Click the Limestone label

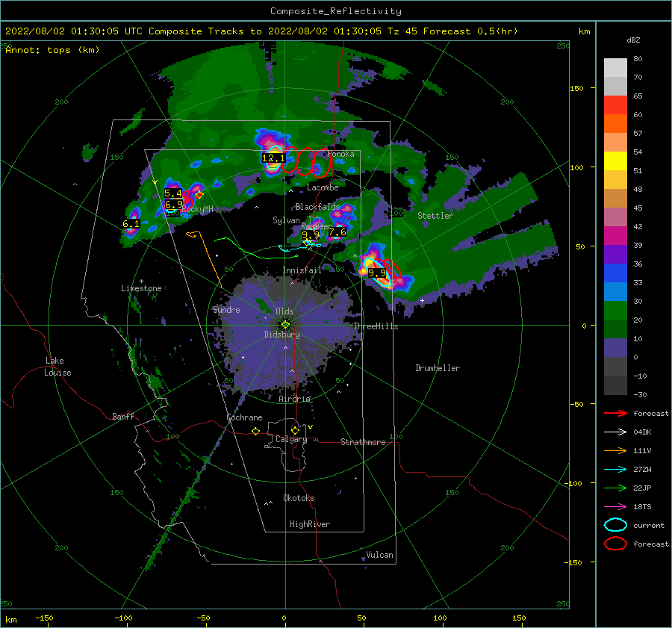[141, 288]
